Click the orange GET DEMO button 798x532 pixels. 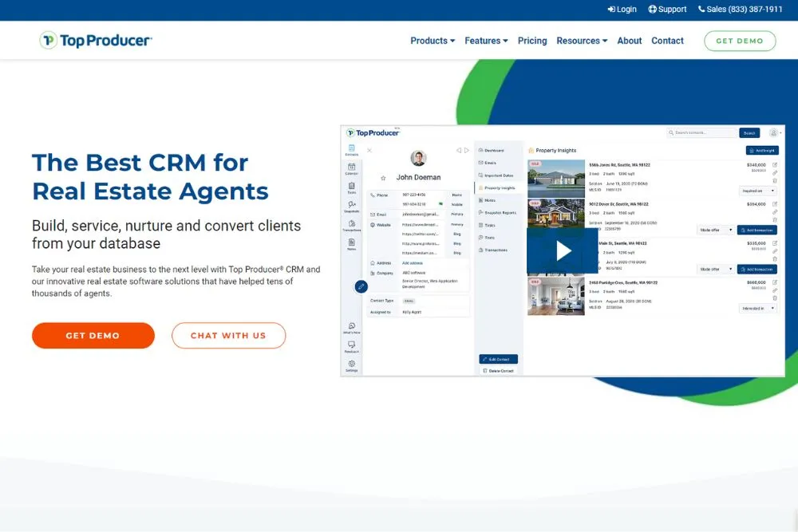pyautogui.click(x=93, y=336)
